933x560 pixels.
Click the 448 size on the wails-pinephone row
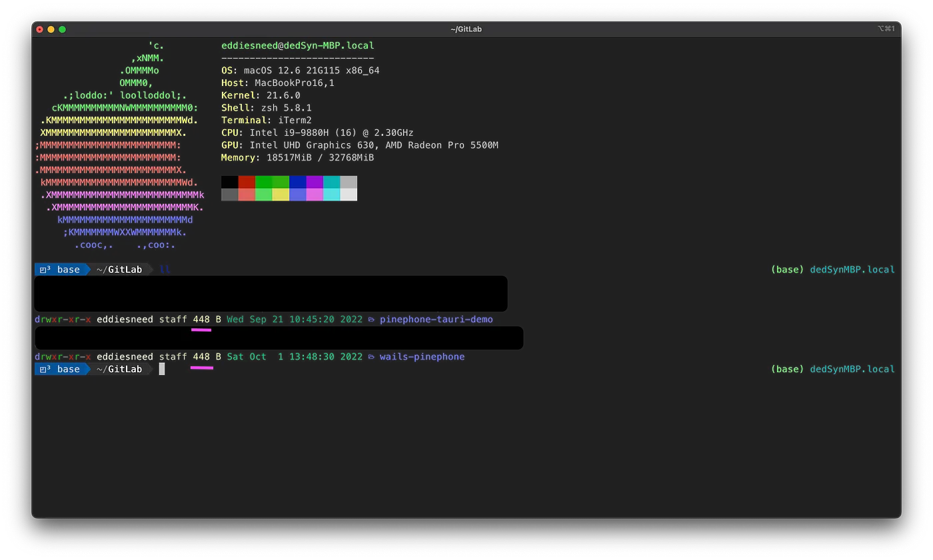(x=201, y=357)
